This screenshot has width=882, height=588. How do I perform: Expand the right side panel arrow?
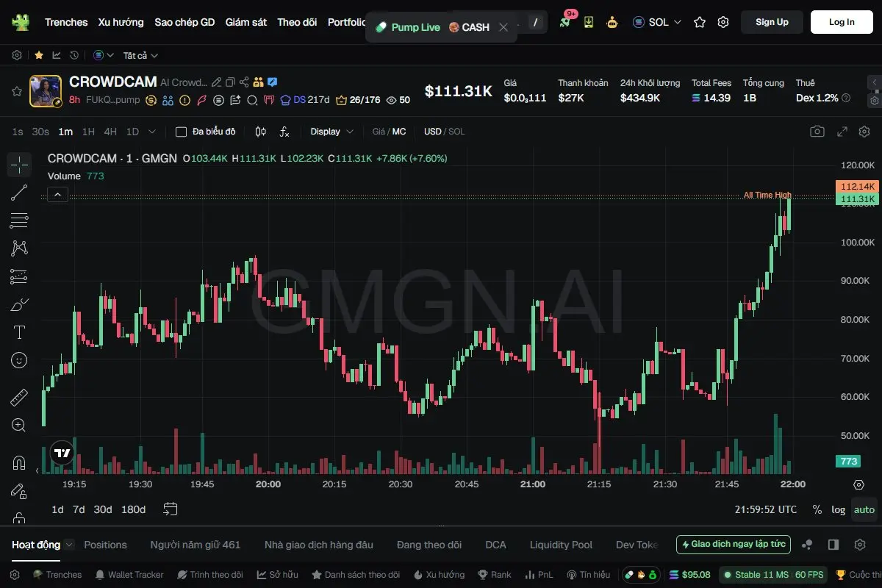(874, 82)
